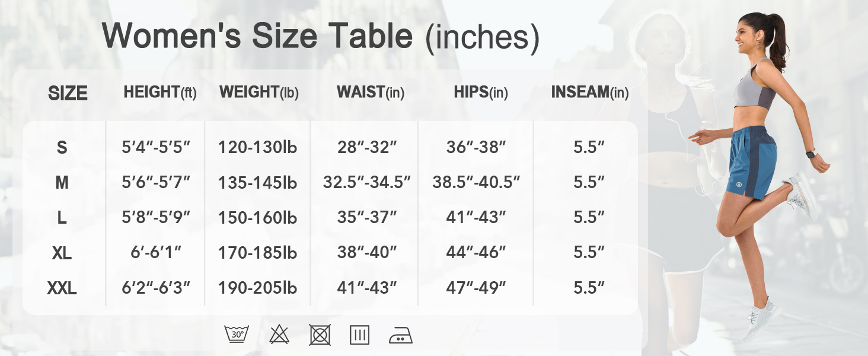Click the drip dry vertical lines icon
Viewport: 868px width, 356px height.
pos(359,335)
